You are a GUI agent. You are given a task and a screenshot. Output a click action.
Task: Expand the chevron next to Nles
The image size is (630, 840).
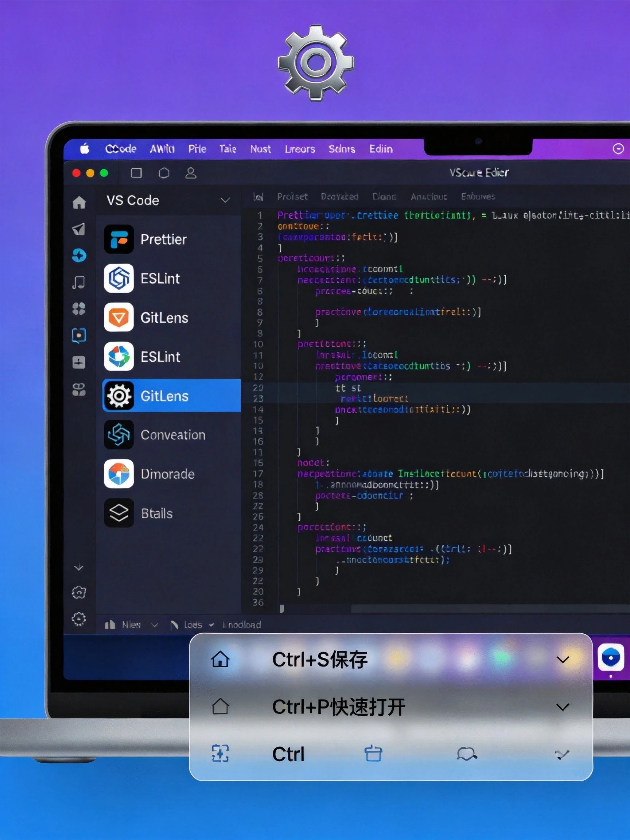pyautogui.click(x=154, y=625)
